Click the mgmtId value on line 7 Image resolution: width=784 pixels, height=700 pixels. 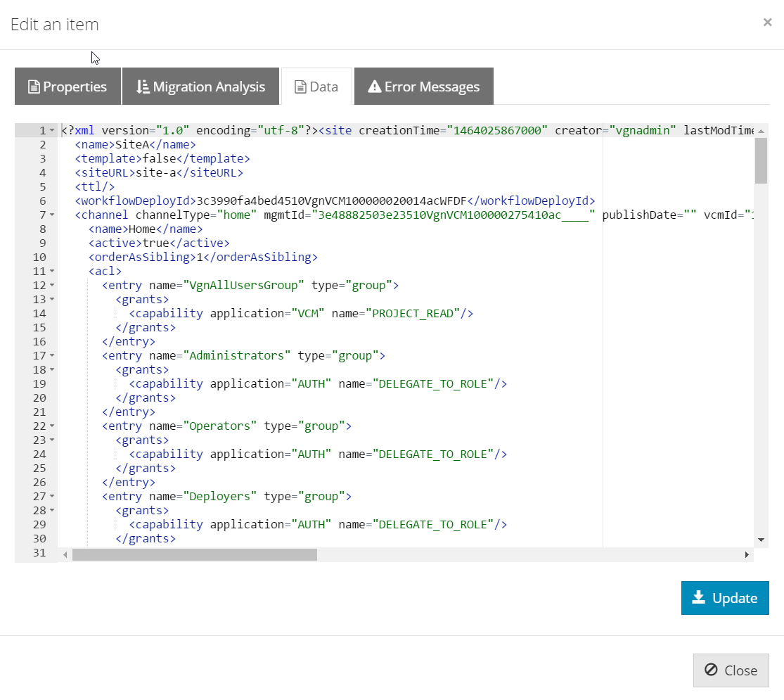[x=454, y=215]
